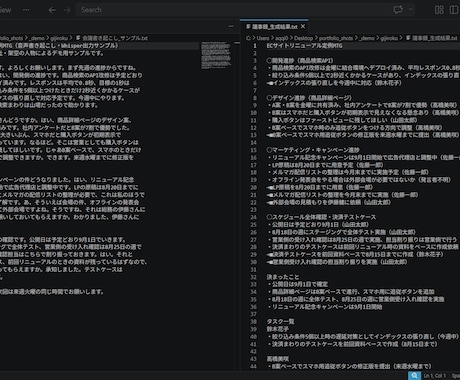460x380 pixels.
Task: Click line number 44 in the right gutter
Action: click(x=254, y=366)
